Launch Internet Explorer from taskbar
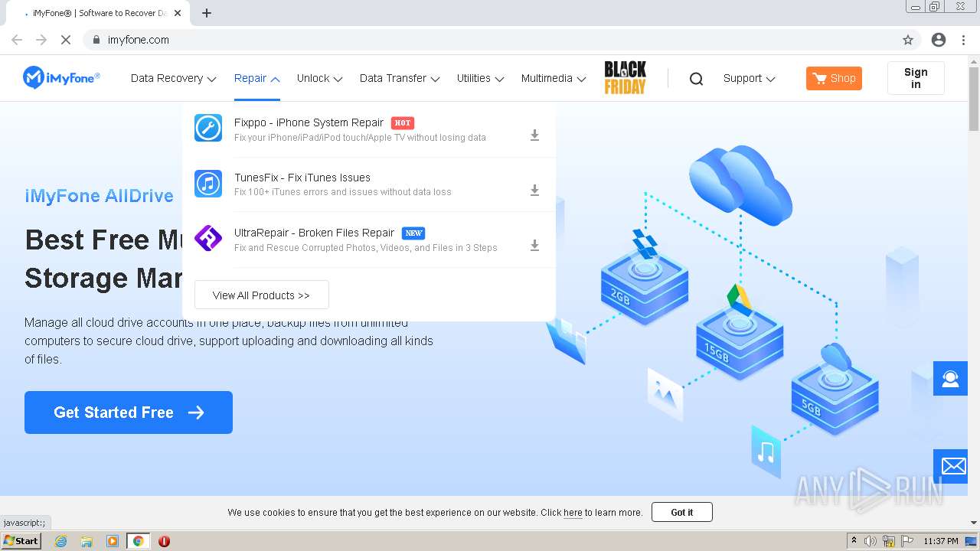This screenshot has width=980, height=551. click(60, 541)
